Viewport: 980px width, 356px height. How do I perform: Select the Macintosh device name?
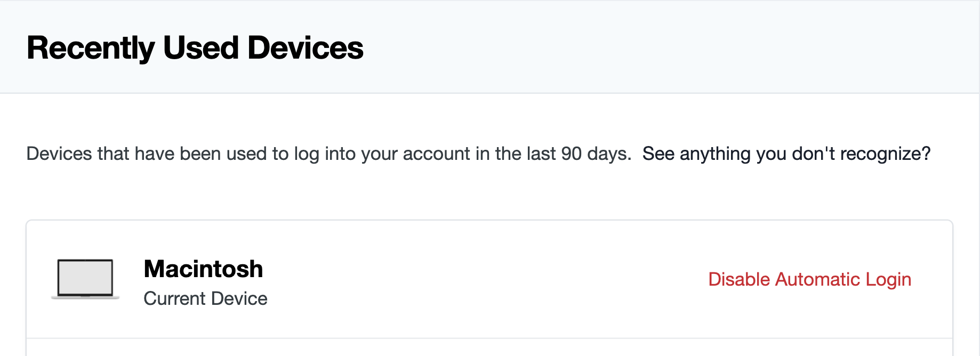(x=203, y=269)
